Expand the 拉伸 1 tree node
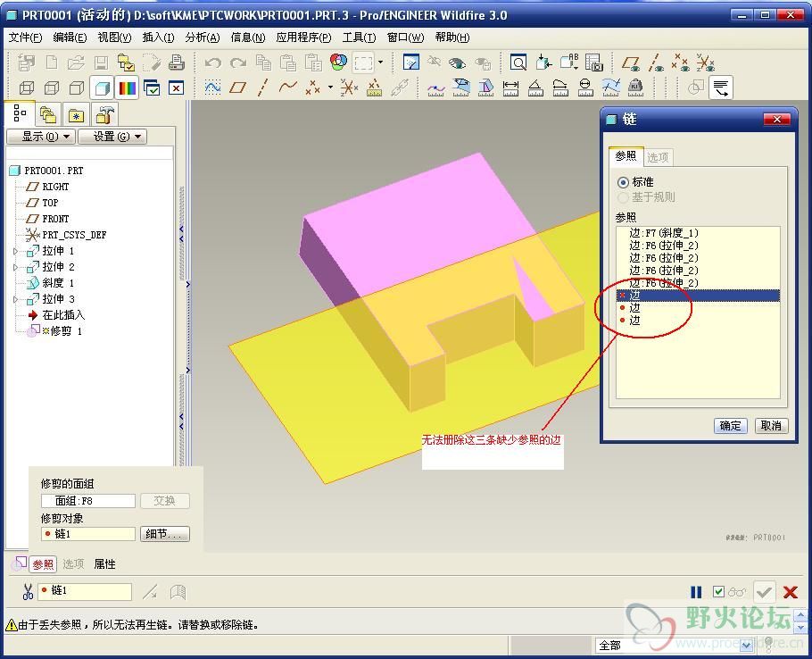This screenshot has height=659, width=812. (x=15, y=251)
